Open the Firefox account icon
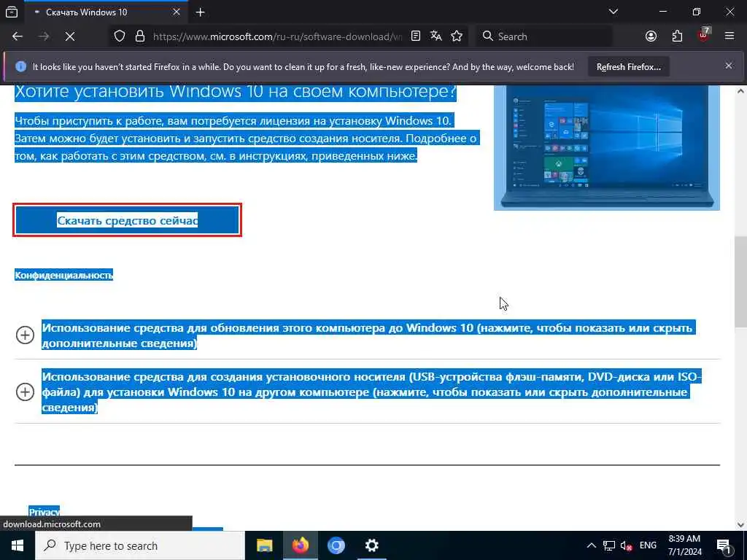 (x=651, y=36)
